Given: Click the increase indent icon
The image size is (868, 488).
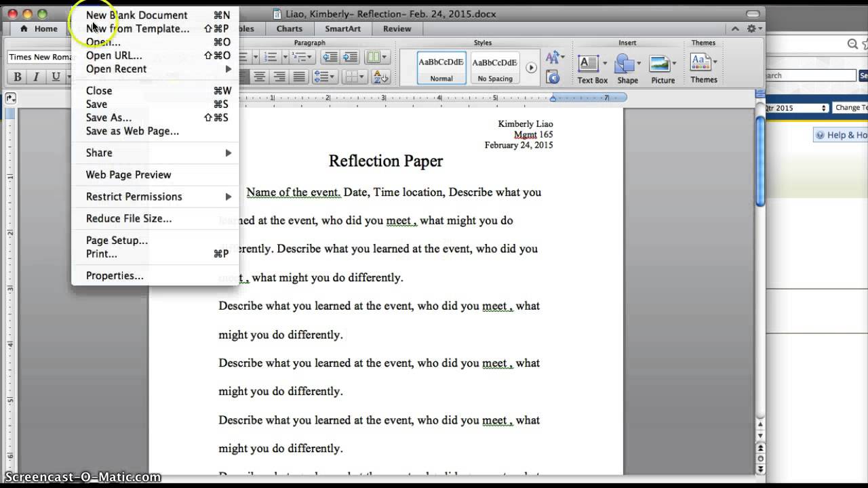Looking at the screenshot, I should click(349, 58).
